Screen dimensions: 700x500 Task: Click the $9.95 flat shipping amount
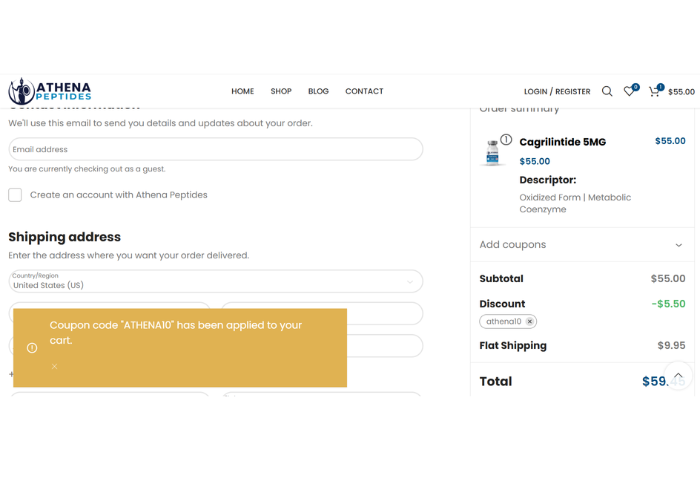[x=671, y=345]
